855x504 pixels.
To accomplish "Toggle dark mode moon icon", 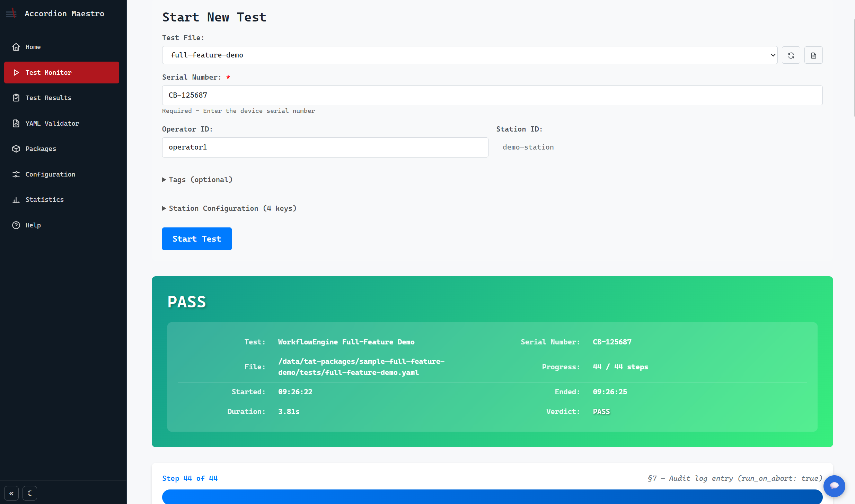I will pyautogui.click(x=30, y=493).
